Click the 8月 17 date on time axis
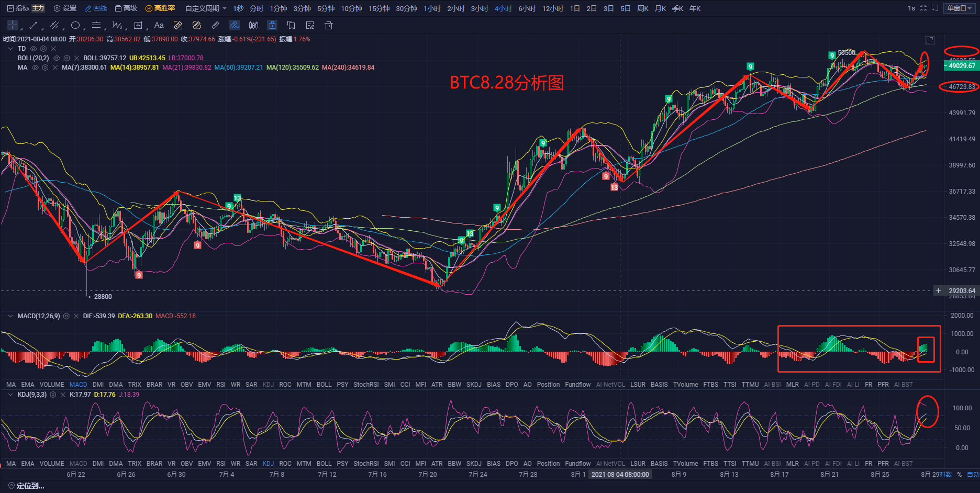Image resolution: width=980 pixels, height=493 pixels. tap(779, 475)
